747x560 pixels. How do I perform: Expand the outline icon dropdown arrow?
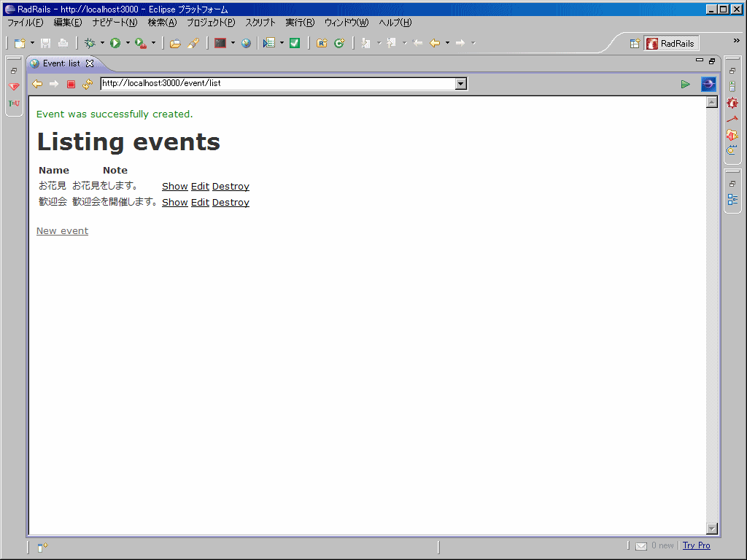(x=282, y=43)
